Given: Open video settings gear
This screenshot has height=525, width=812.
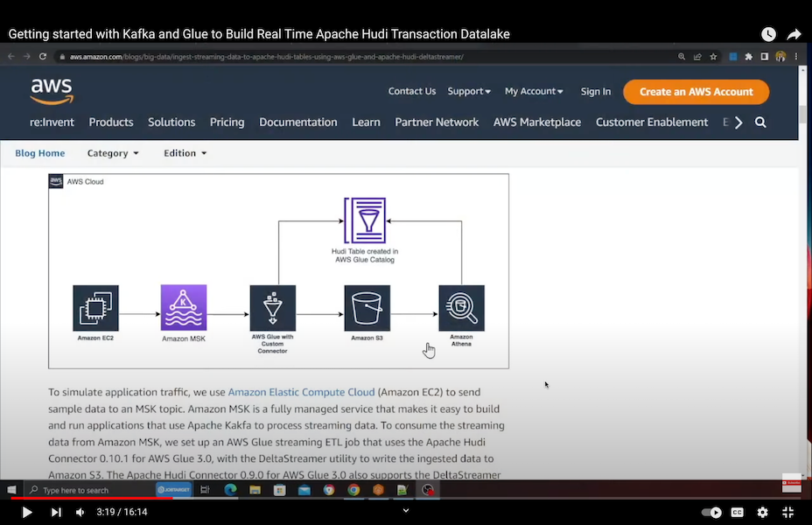Looking at the screenshot, I should pos(762,512).
